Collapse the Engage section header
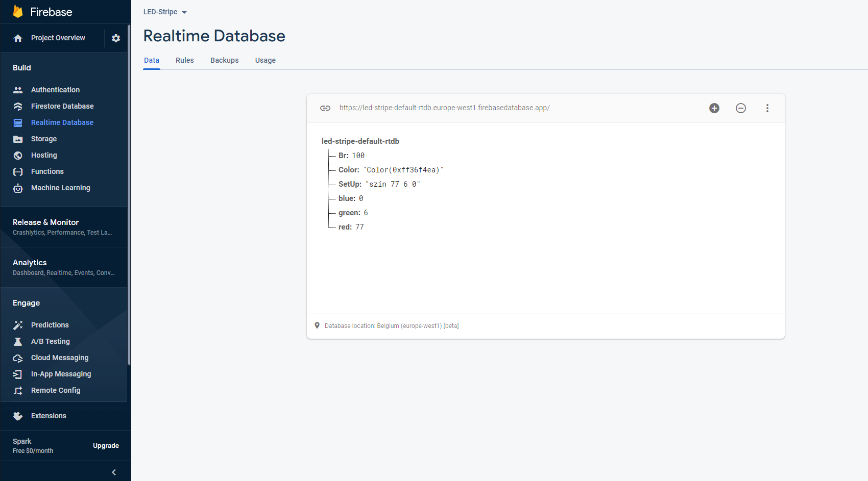Viewport: 868px width, 481px height. pyautogui.click(x=26, y=303)
